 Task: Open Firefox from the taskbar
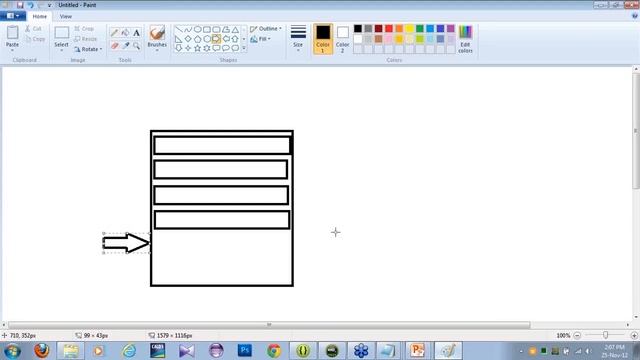[42, 351]
